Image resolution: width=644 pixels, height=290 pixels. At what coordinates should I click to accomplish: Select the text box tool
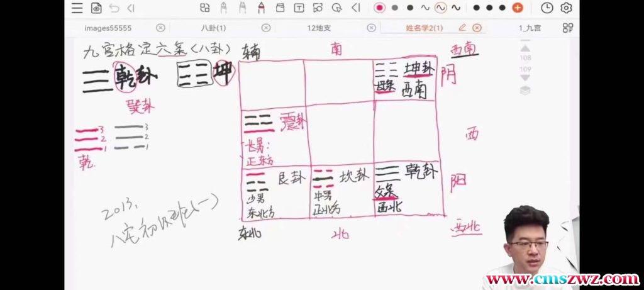pos(299,8)
